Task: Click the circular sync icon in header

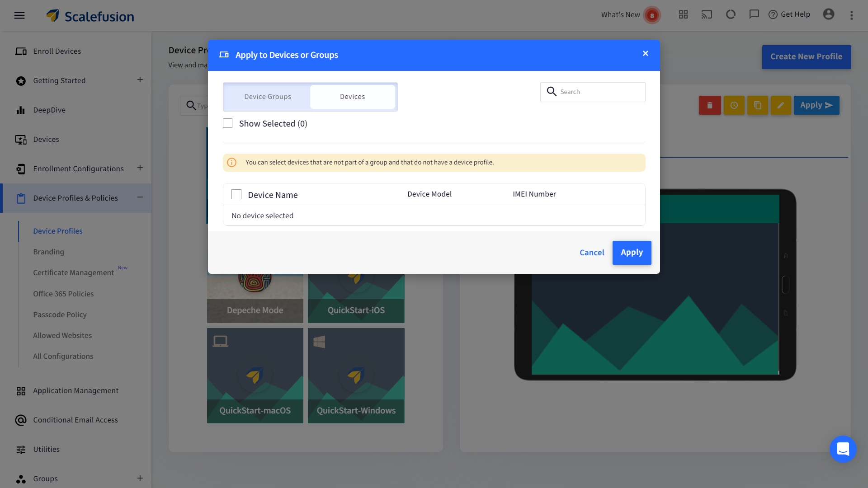Action: [x=731, y=14]
